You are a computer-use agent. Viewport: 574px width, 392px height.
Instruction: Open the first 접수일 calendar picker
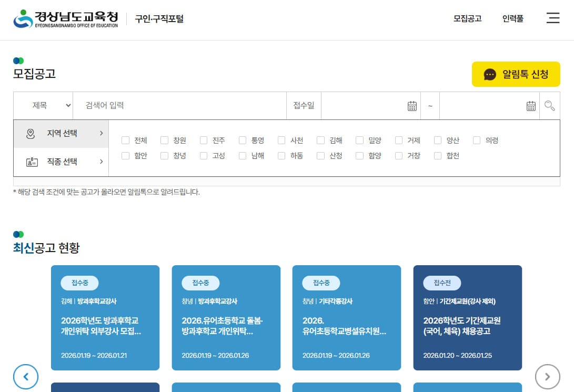click(412, 105)
